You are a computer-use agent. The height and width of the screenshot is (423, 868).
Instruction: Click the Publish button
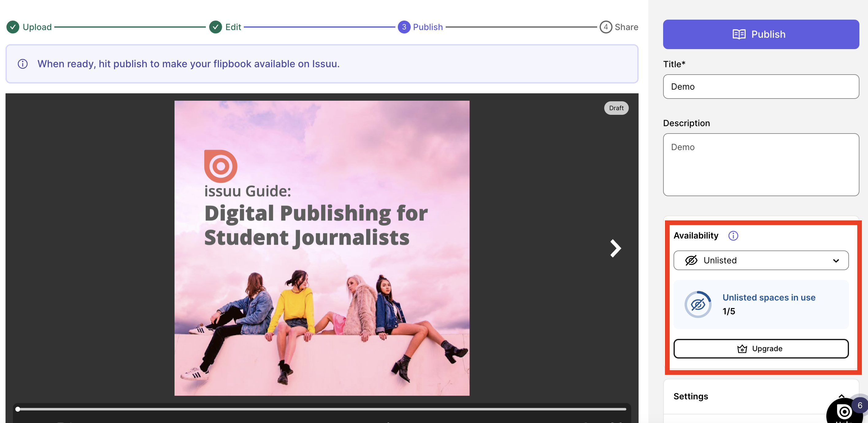761,34
